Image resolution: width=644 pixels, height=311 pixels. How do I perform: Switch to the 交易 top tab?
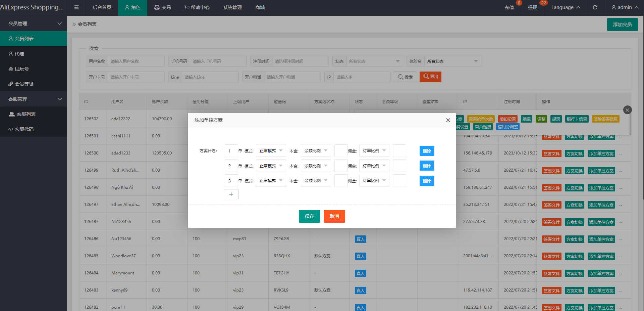(162, 7)
